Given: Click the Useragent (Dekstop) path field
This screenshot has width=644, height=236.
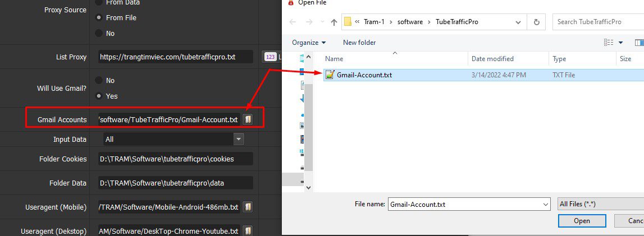Looking at the screenshot, I should click(x=169, y=230).
